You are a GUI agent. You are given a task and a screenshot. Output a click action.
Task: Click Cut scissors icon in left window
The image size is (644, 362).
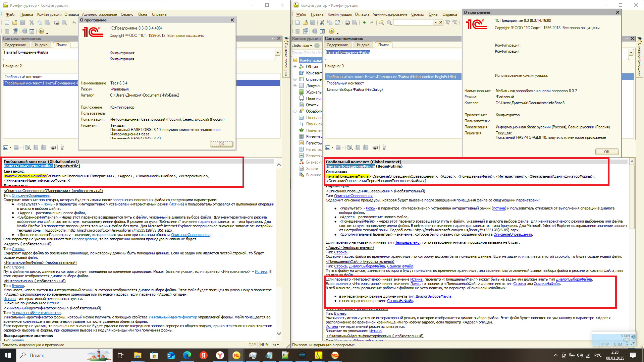coord(32,22)
